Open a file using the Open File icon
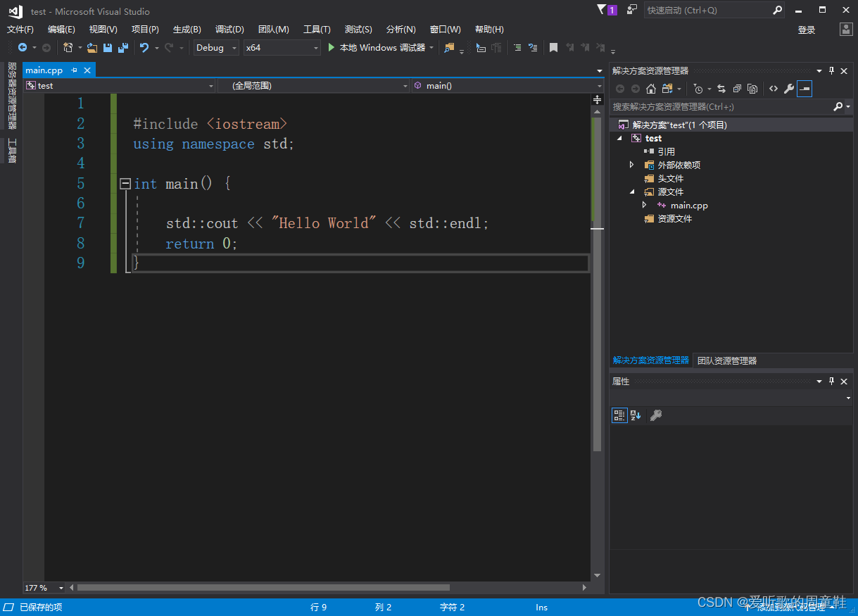The image size is (858, 616). pos(92,48)
